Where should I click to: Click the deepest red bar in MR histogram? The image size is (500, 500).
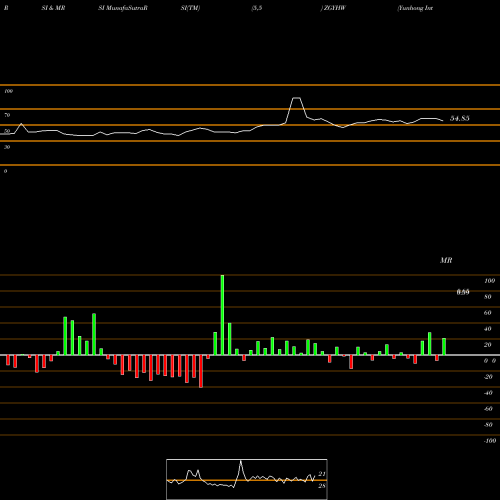201,371
